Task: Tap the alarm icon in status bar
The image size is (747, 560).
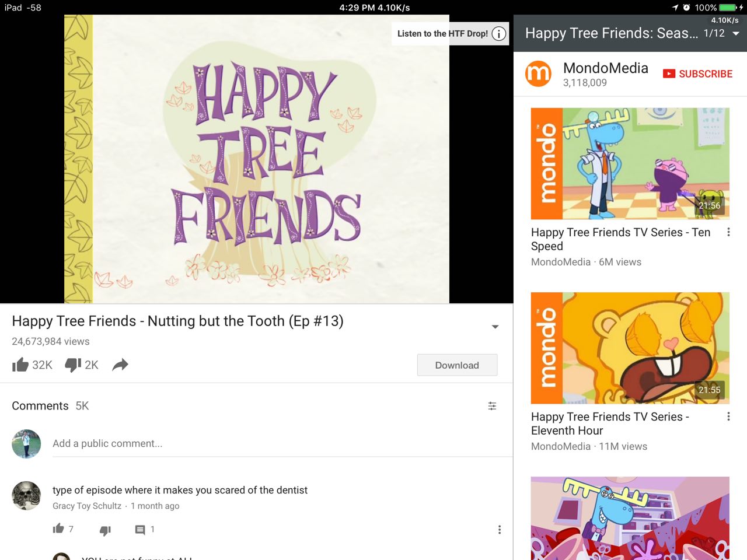Action: (x=686, y=8)
